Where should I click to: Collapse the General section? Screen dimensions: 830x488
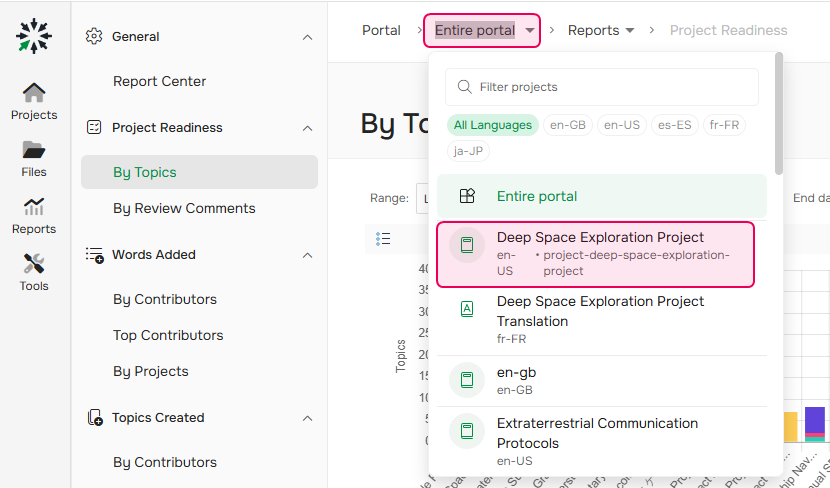(x=307, y=37)
